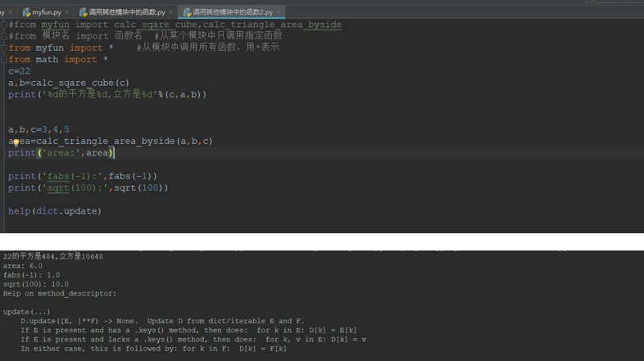Viewport: 644px width, 361px height.
Task: Close the myfun.py tab
Action: (x=67, y=12)
